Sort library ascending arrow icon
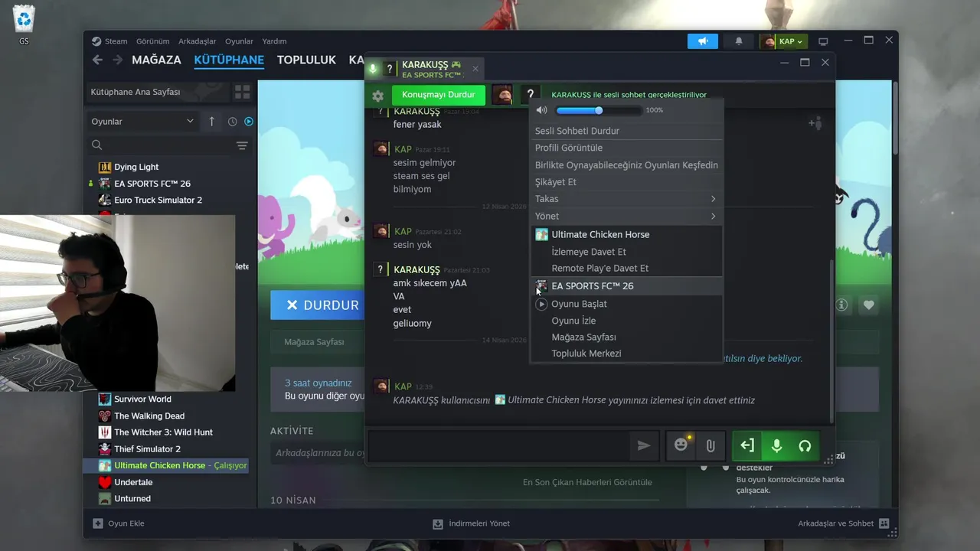Viewport: 980px width, 551px height. click(x=212, y=122)
